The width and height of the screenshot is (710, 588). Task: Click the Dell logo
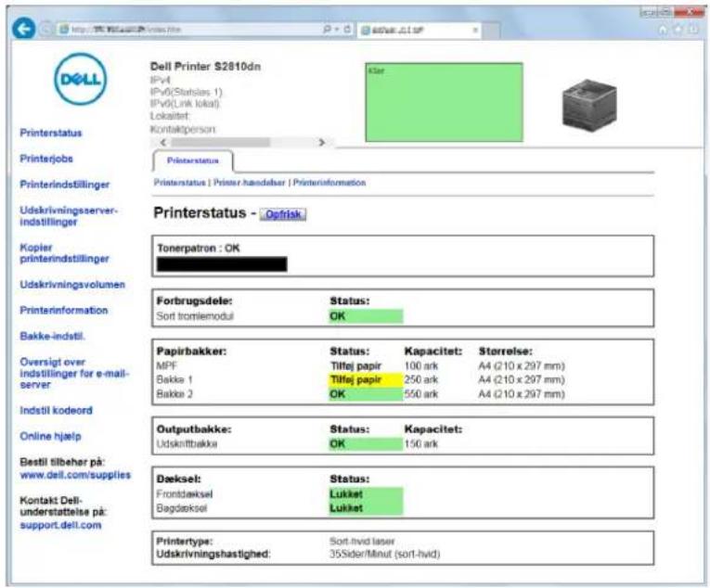80,79
